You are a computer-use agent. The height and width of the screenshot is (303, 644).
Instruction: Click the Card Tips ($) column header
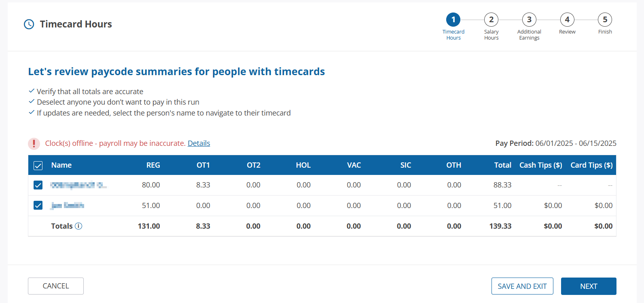591,165
